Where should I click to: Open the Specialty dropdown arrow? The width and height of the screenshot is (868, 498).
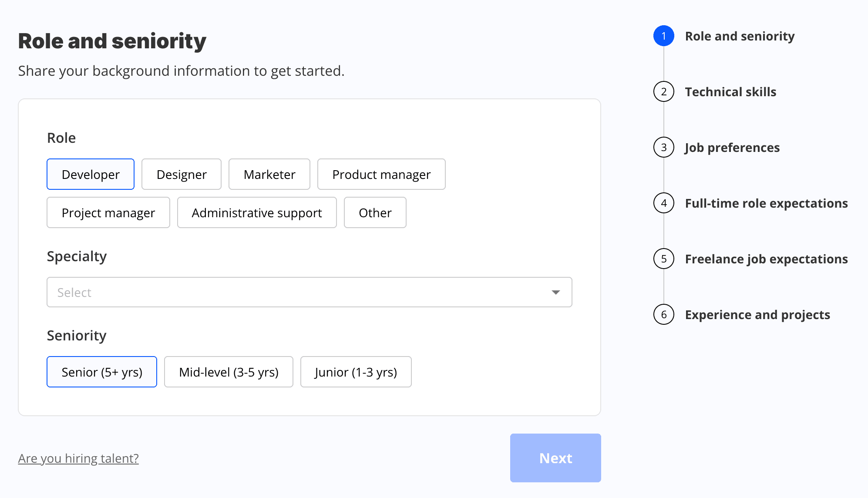[555, 293]
